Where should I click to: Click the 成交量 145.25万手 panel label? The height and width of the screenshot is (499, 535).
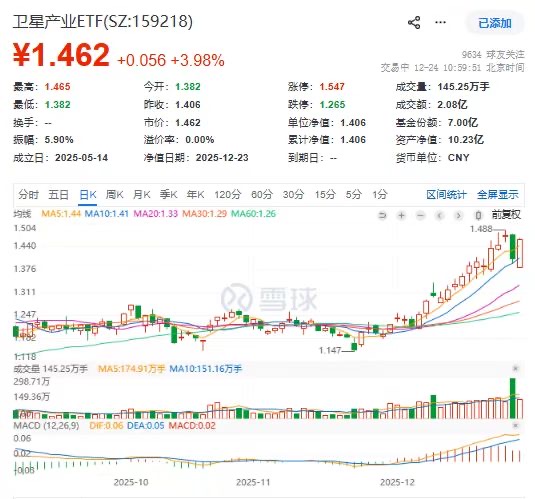[50, 369]
